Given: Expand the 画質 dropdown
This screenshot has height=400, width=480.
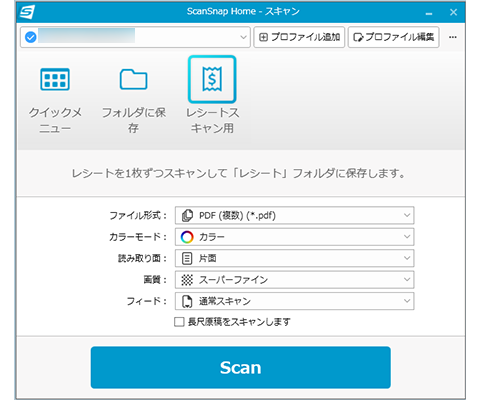Looking at the screenshot, I should tap(295, 279).
